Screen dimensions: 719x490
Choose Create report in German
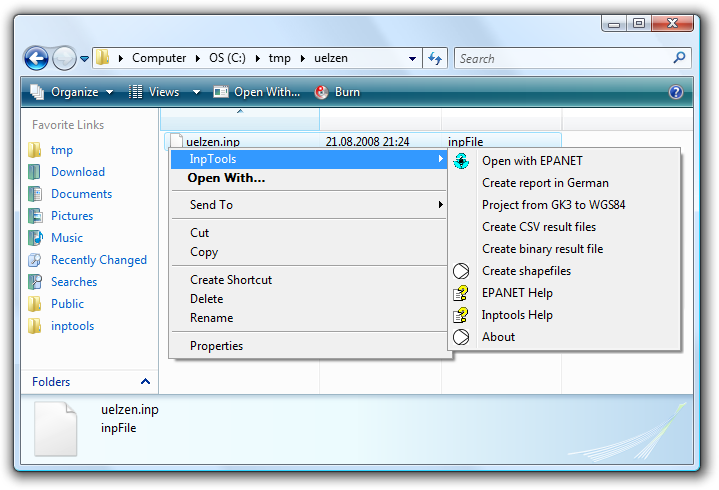pyautogui.click(x=564, y=183)
